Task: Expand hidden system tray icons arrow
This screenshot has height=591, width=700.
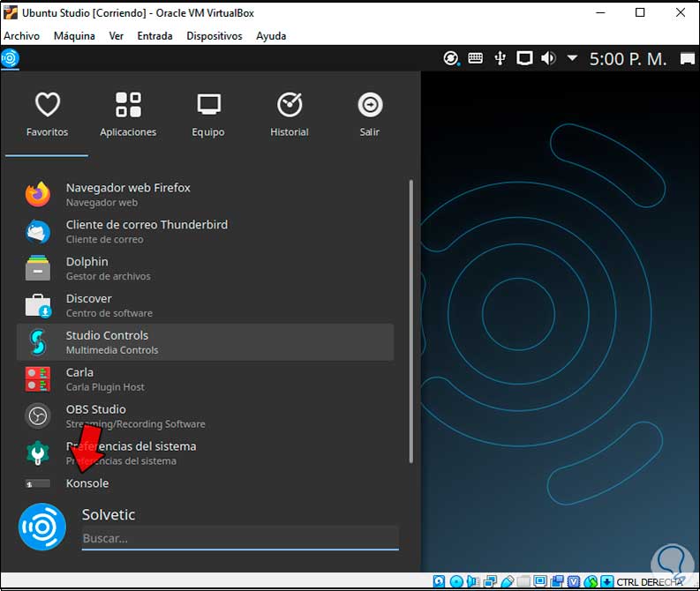Action: click(x=572, y=58)
